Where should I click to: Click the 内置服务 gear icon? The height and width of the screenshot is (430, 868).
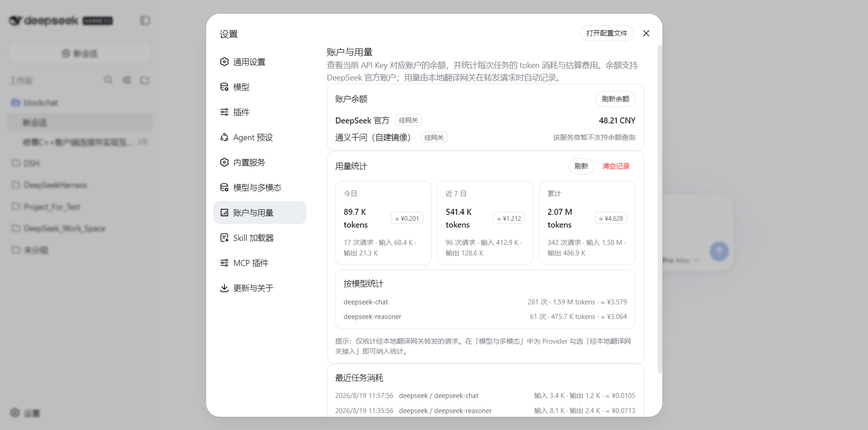[224, 162]
